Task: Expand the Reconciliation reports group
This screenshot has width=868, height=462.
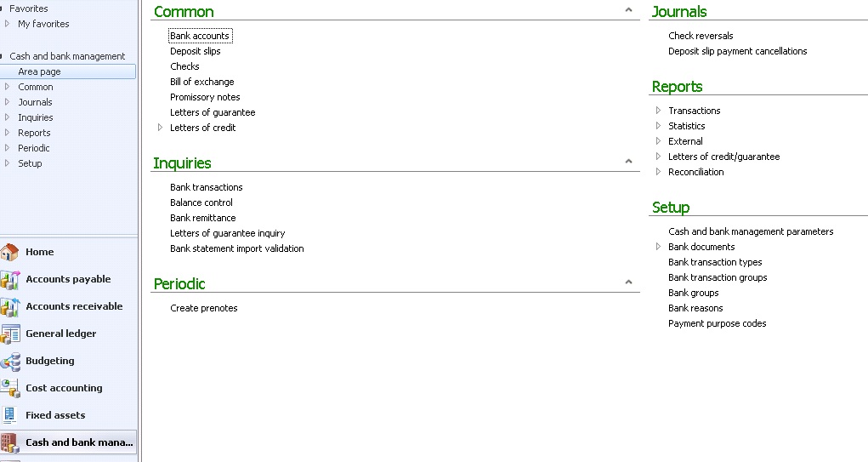Action: 658,172
